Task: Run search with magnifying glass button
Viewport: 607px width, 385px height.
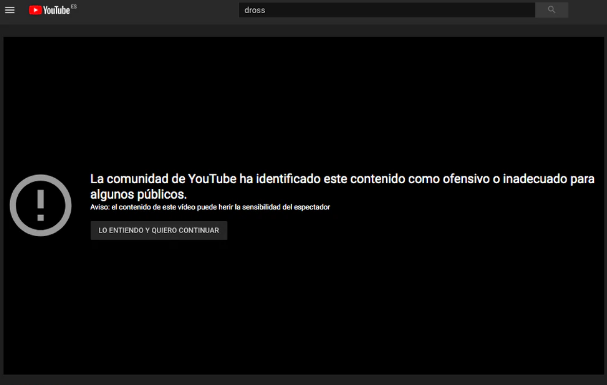Action: pyautogui.click(x=552, y=10)
